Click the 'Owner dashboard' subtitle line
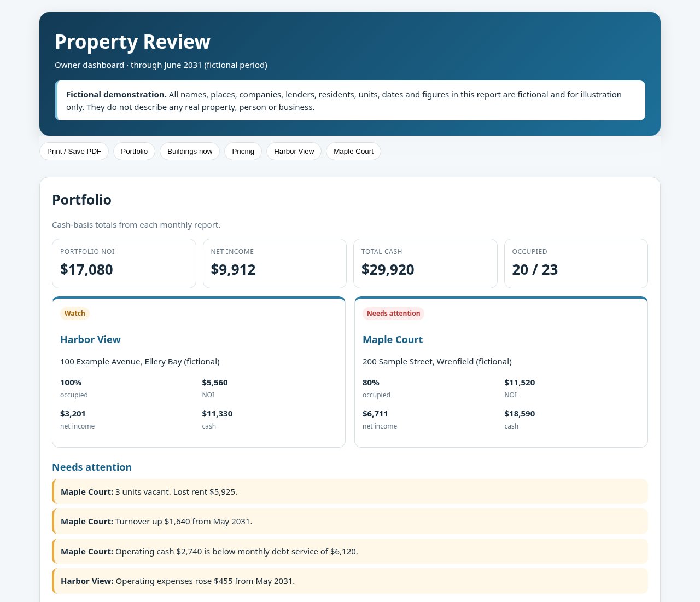Viewport: 700px width, 602px height. click(161, 65)
